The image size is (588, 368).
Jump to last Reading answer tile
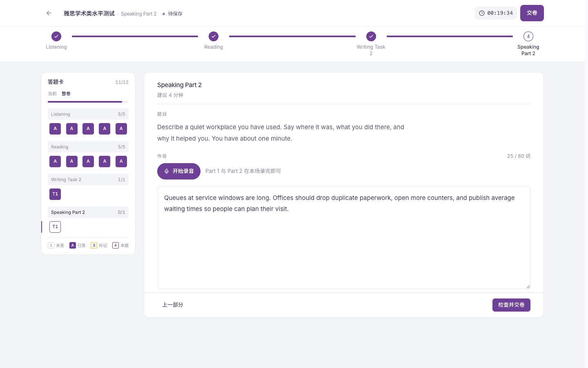[121, 162]
